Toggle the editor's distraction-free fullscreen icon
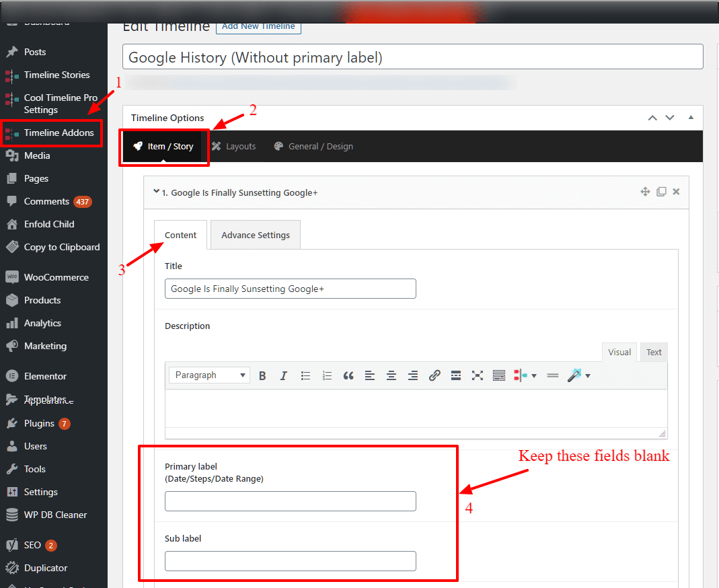The height and width of the screenshot is (588, 719). click(x=478, y=375)
